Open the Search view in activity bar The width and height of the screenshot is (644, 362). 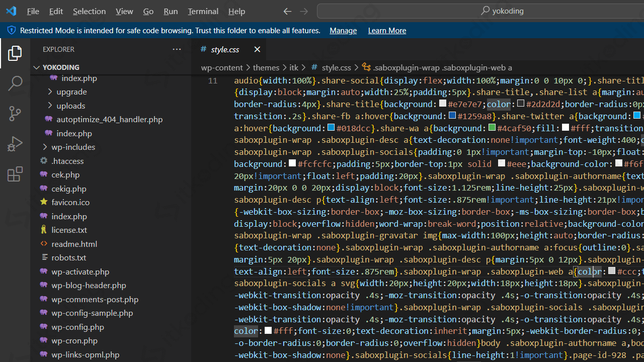point(15,83)
